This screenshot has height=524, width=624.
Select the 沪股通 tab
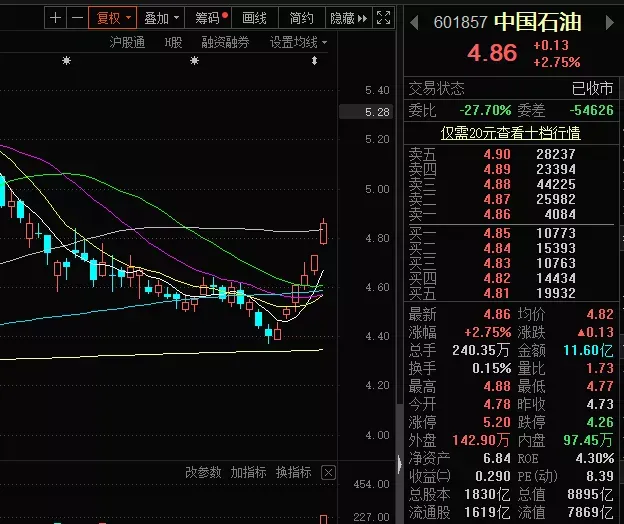127,42
